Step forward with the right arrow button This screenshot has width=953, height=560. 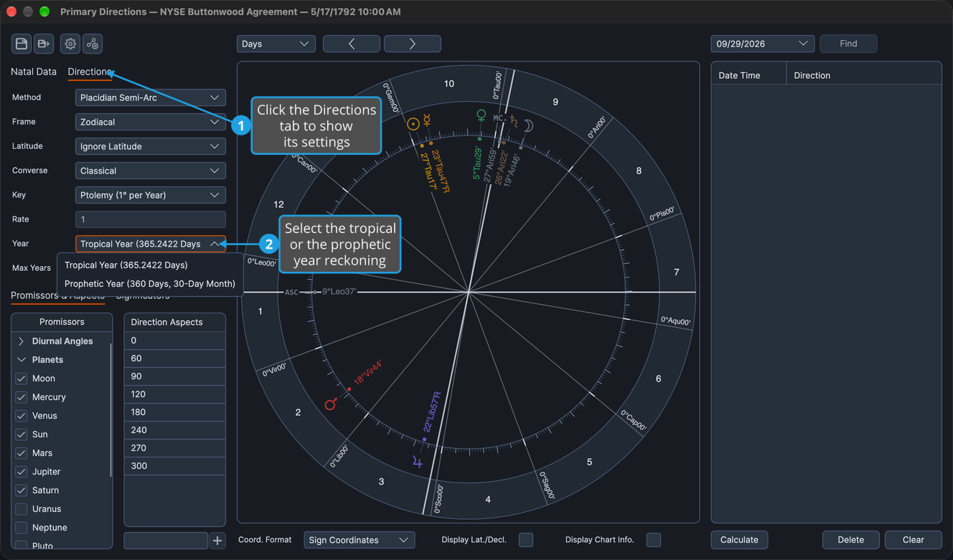413,44
